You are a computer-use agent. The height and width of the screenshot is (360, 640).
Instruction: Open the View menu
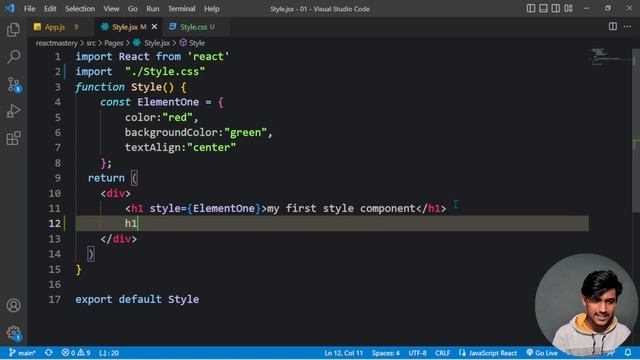(x=111, y=9)
